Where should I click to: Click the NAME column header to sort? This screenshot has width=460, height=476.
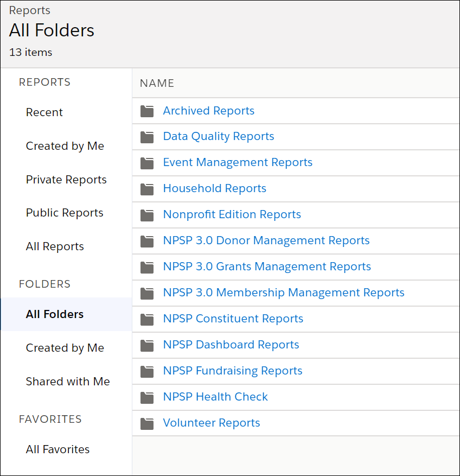point(157,83)
